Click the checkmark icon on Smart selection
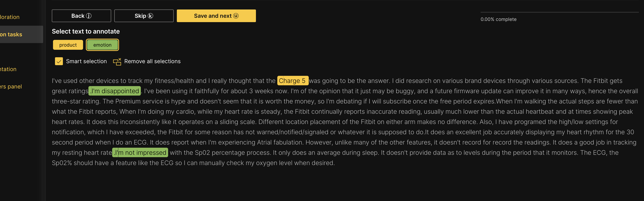The image size is (644, 201). [59, 61]
